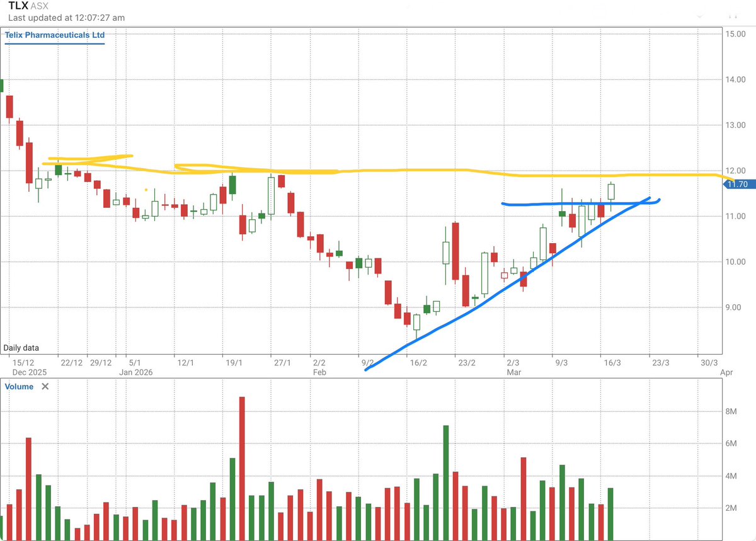
Task: Click the 27/1 date axis label
Action: tap(282, 363)
